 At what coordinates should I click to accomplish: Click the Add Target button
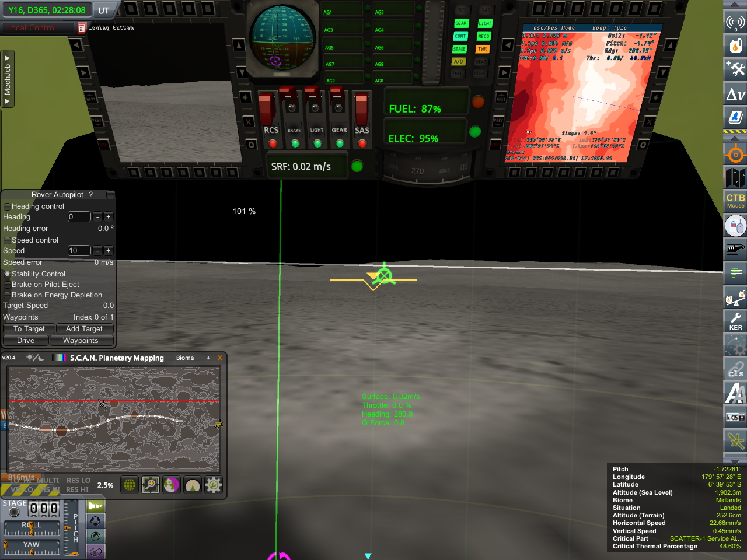[85, 329]
